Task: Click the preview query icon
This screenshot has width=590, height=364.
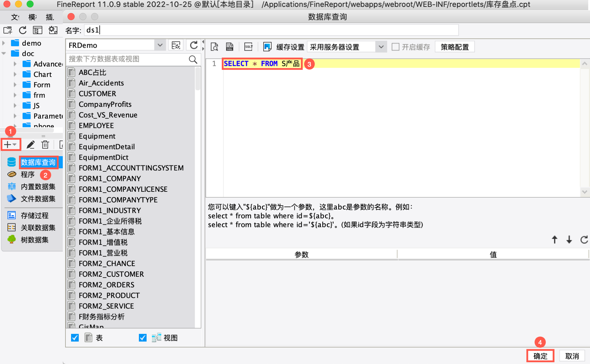Action: point(214,47)
